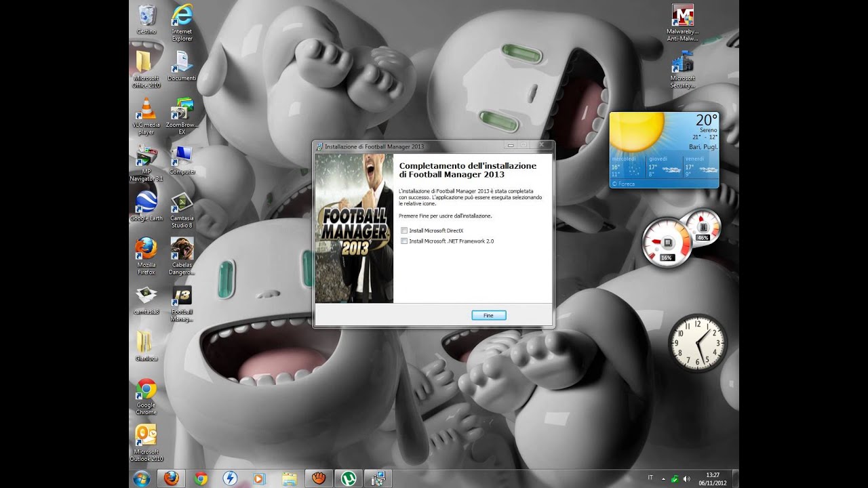Open Internet Explorer desktop shortcut

182,22
